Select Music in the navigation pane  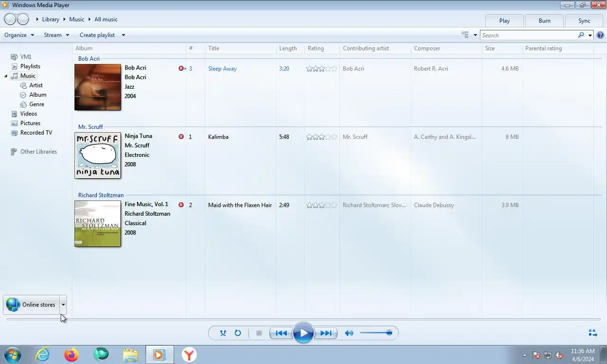pos(28,76)
